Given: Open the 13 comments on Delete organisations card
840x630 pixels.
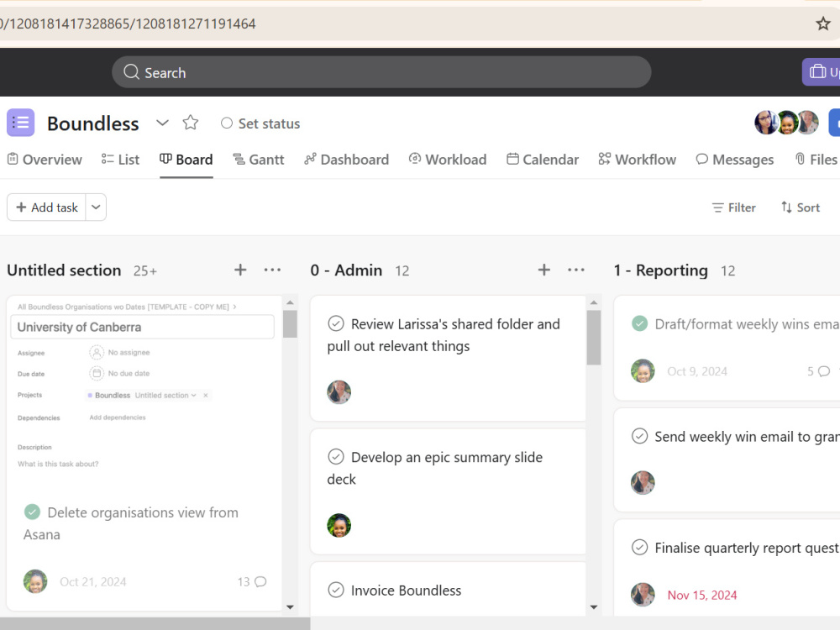Looking at the screenshot, I should 252,582.
